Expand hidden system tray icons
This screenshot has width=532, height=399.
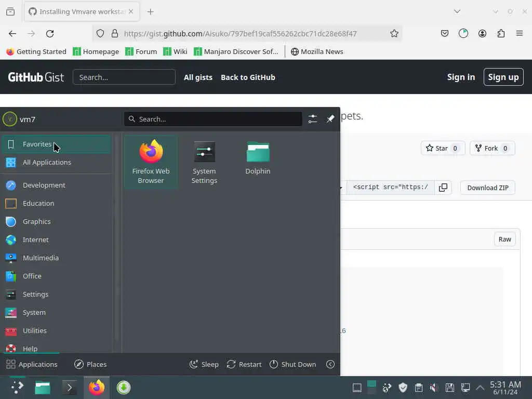click(480, 388)
